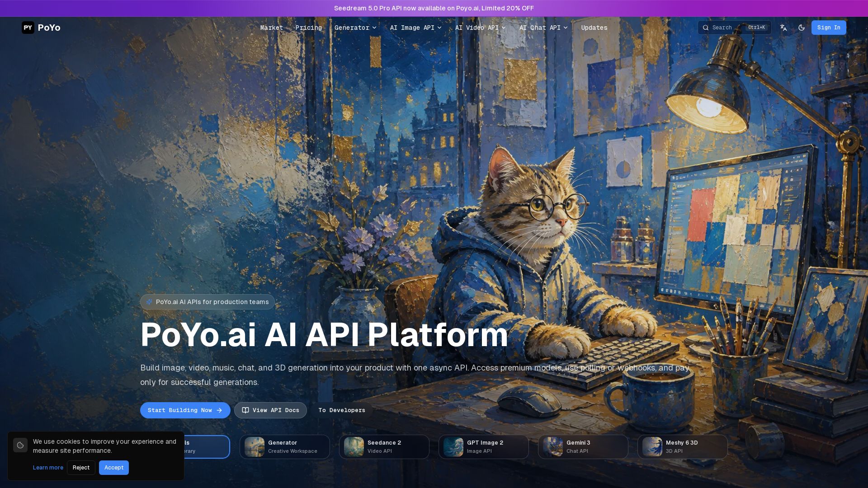Image resolution: width=868 pixels, height=488 pixels.
Task: Click the Ctrl+K shortcut badge
Action: tap(757, 28)
